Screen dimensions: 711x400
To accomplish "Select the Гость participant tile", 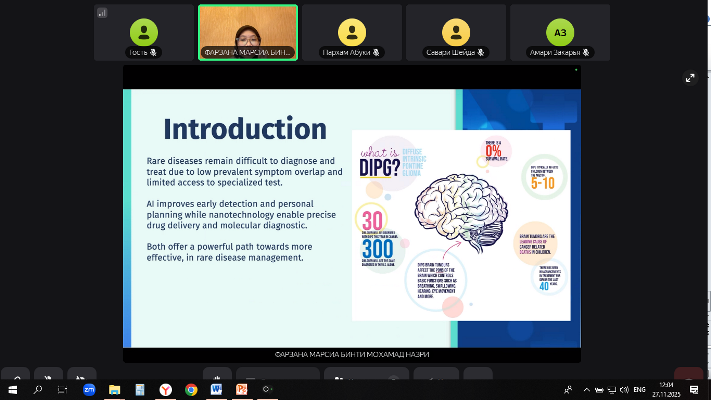I will [143, 32].
